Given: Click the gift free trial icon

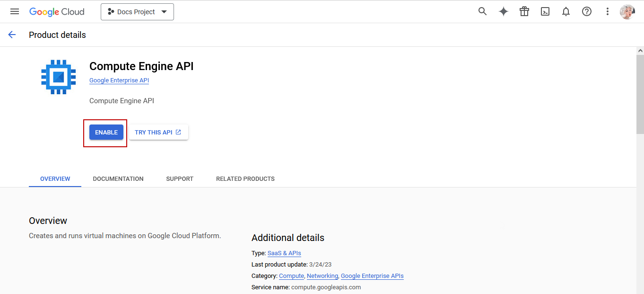Looking at the screenshot, I should click(x=524, y=11).
